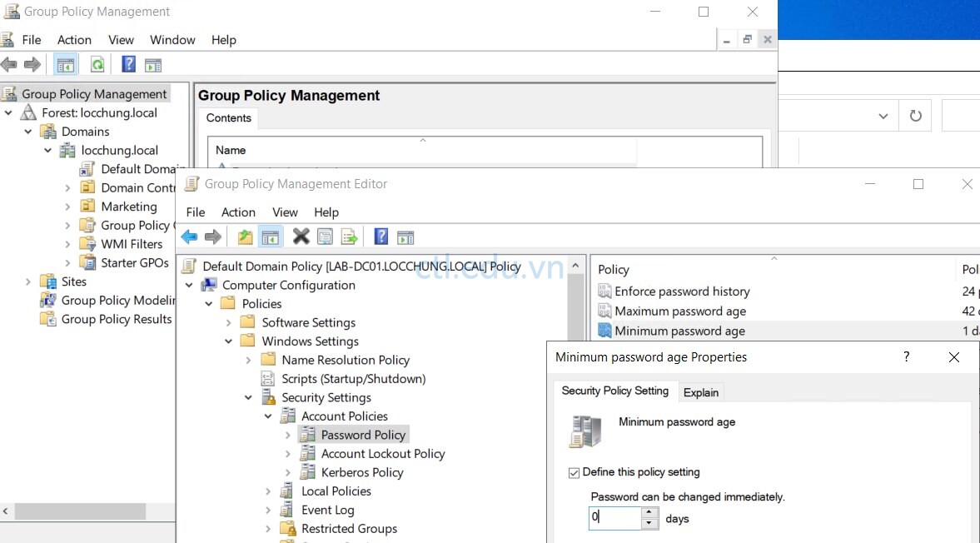Click the days value input field
Screen dimensions: 980x543
click(615, 518)
